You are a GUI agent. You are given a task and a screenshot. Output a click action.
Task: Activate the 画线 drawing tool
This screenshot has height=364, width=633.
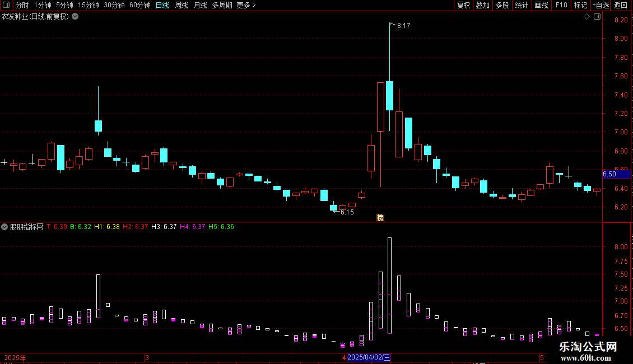pos(541,5)
